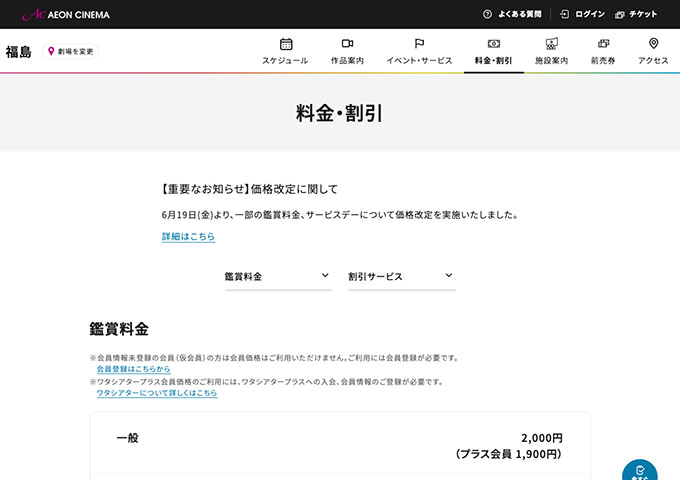Screen dimensions: 680x480
Task: Open 詳細はこちら link
Action: point(189,236)
